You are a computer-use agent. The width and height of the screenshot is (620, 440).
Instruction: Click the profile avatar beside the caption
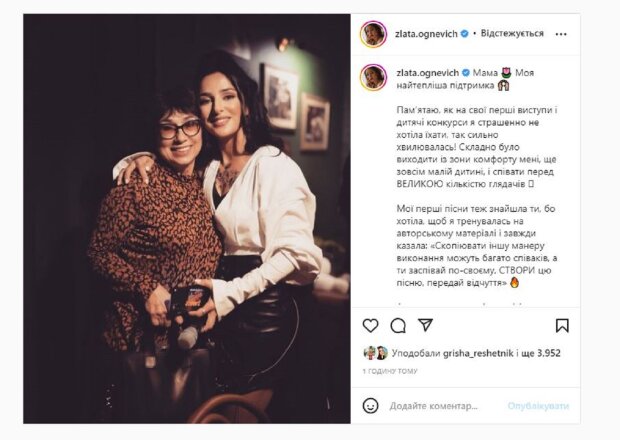[x=373, y=77]
